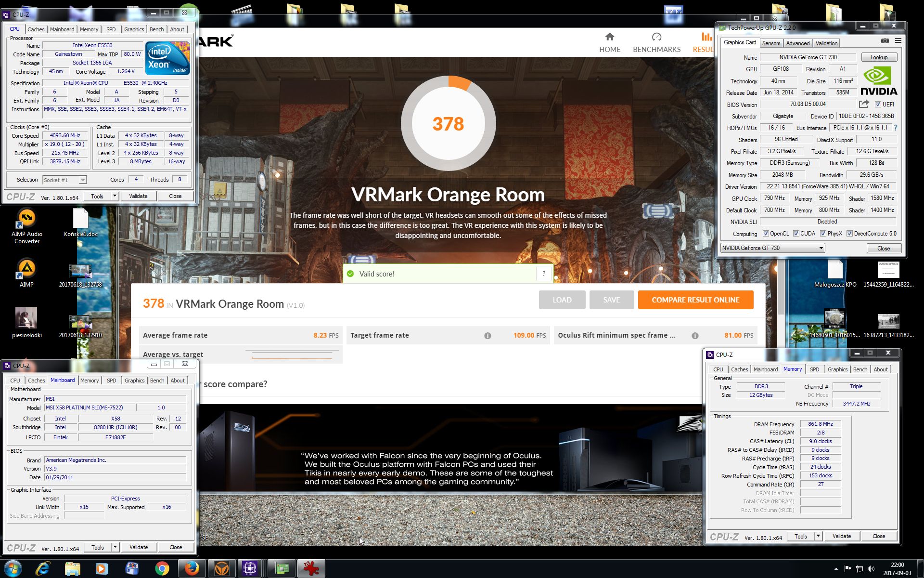The image size is (924, 578).
Task: Click the CPU Name field Intel Xeon E5530
Action: click(92, 46)
